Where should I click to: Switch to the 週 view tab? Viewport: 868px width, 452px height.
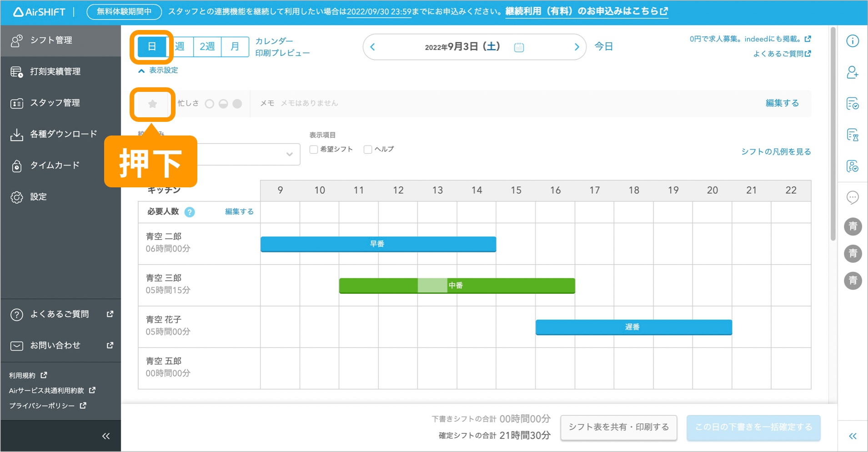point(180,46)
